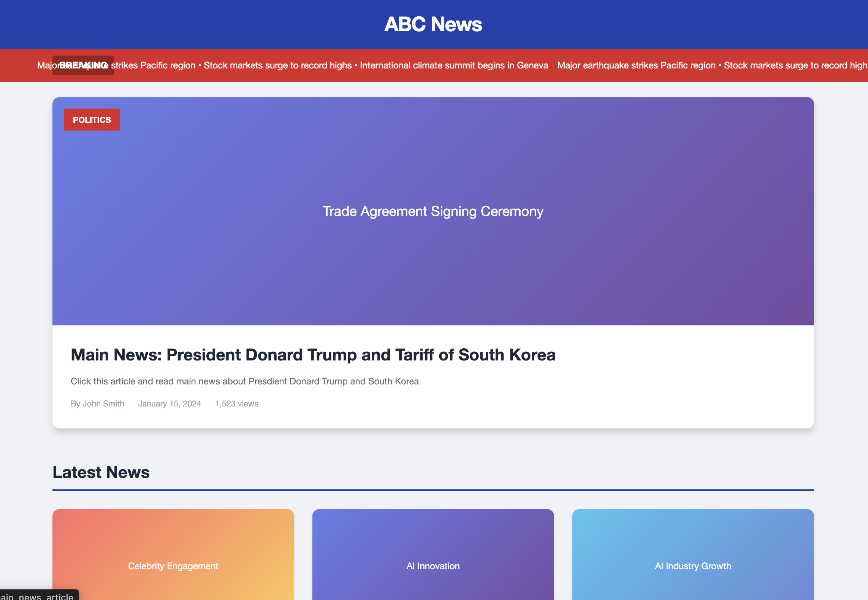This screenshot has width=868, height=600.
Task: Open the Celebrity Engagement news card
Action: (173, 566)
